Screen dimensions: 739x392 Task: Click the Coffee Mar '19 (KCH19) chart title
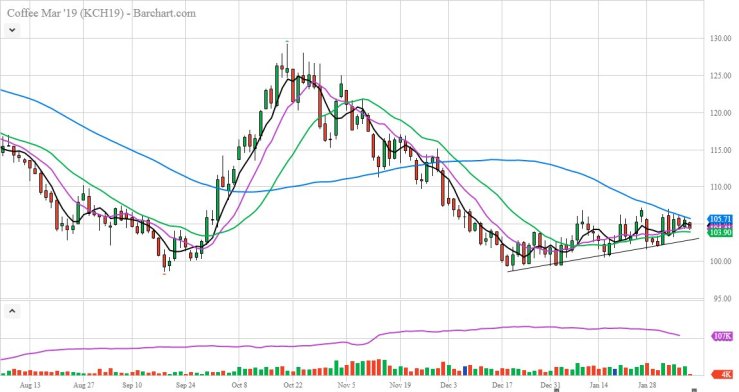point(101,13)
